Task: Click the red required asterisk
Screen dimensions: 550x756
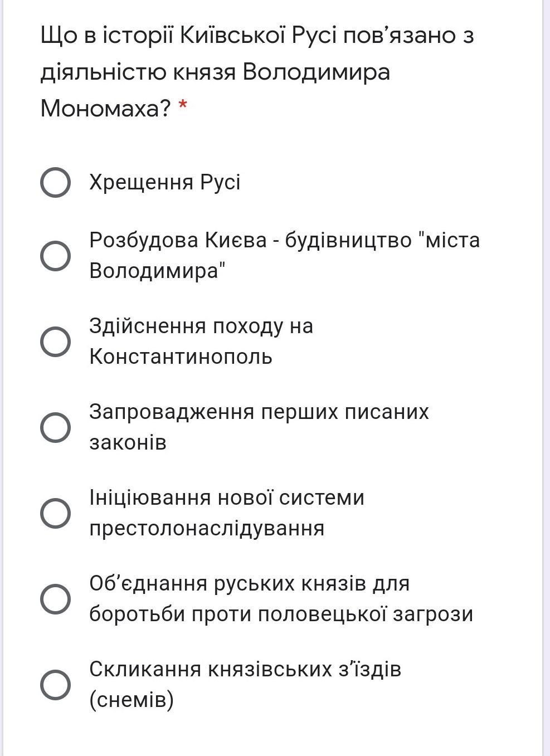Action: tap(182, 105)
